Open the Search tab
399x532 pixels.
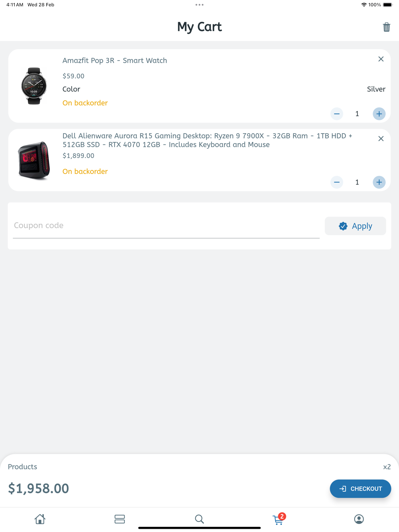click(x=199, y=519)
